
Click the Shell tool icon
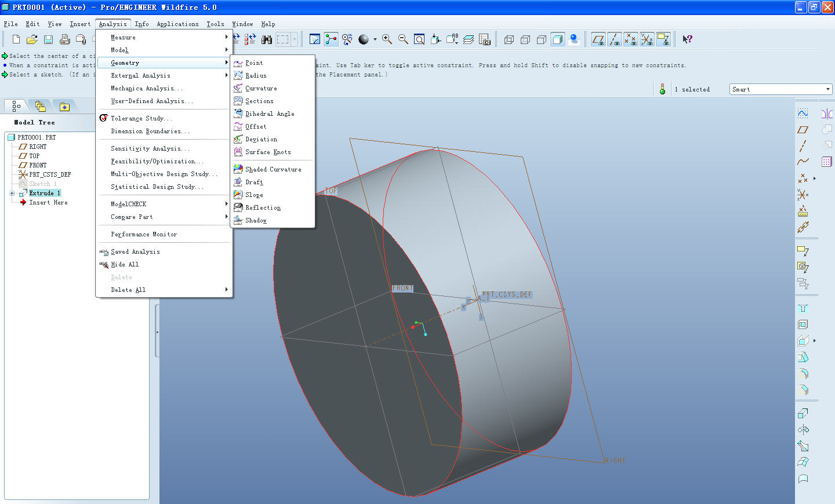click(803, 324)
